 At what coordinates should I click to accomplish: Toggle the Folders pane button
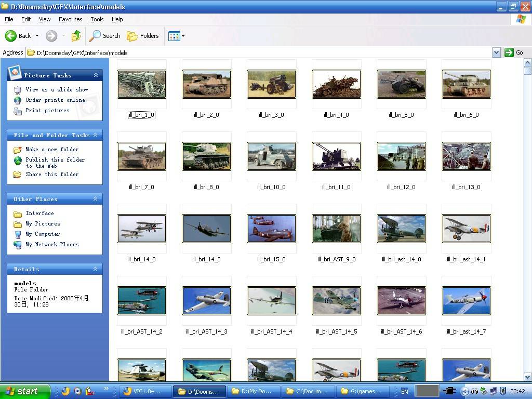coord(143,36)
